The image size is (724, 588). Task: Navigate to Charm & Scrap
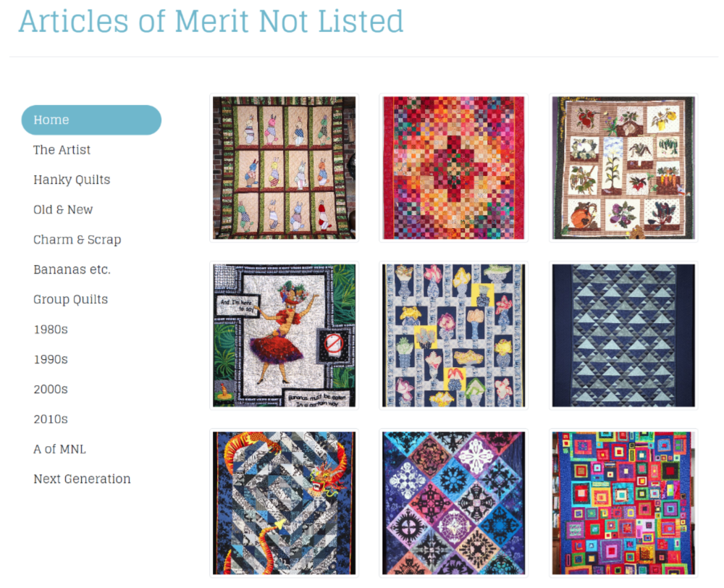[77, 240]
